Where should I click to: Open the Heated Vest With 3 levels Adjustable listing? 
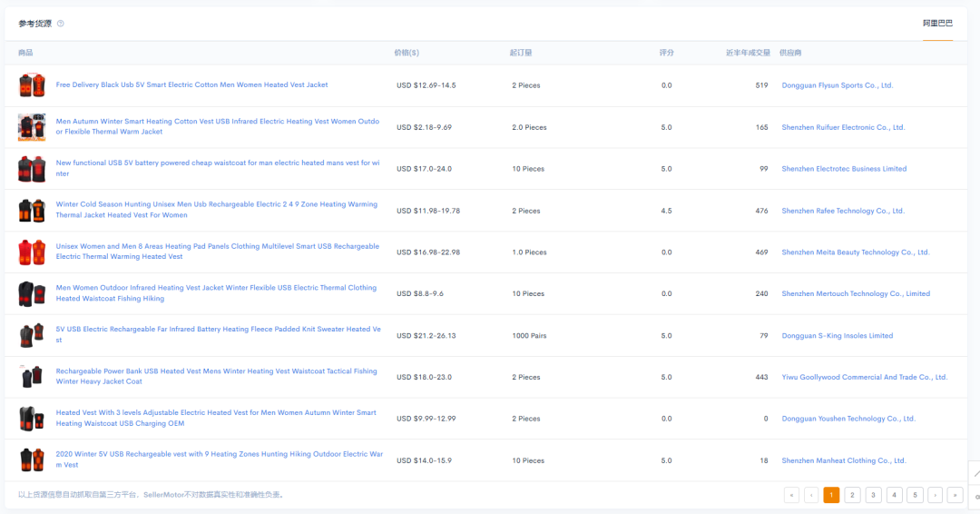[x=216, y=418]
